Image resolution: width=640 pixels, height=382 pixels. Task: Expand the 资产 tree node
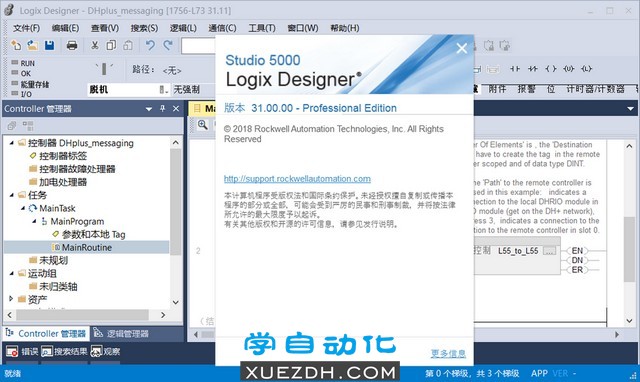pyautogui.click(x=11, y=299)
